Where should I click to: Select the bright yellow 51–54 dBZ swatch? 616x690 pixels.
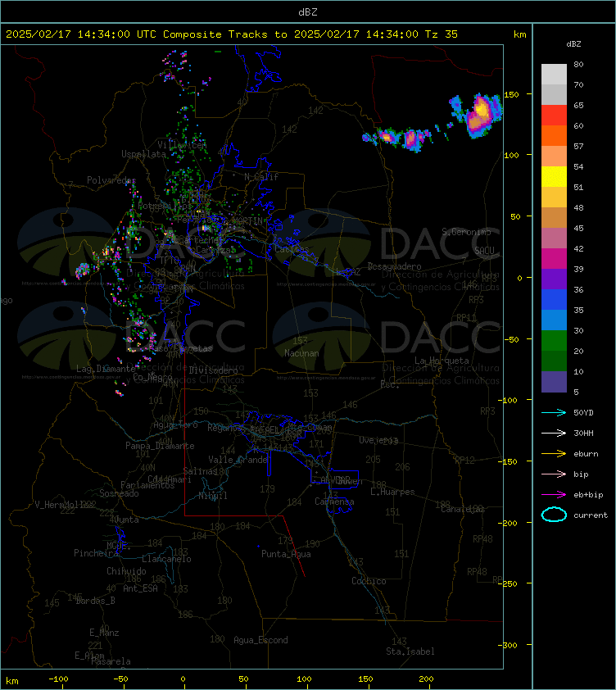pos(554,177)
